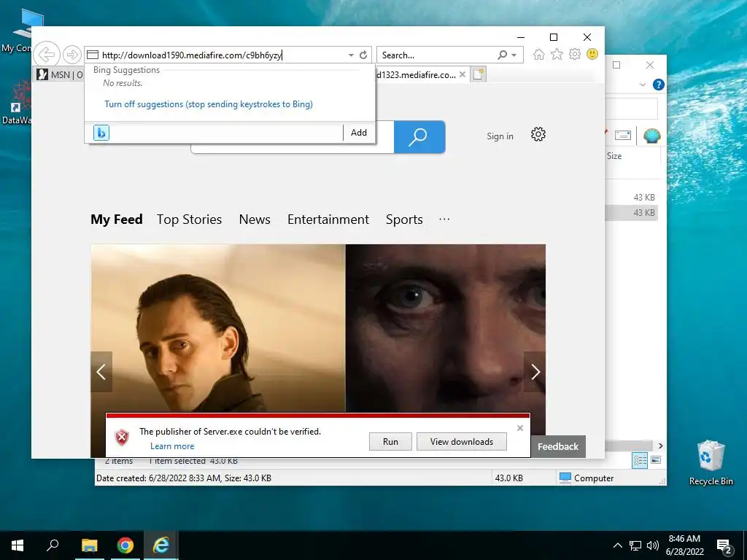Select the Top Stories tab
Screen dimensions: 747x560
point(189,219)
